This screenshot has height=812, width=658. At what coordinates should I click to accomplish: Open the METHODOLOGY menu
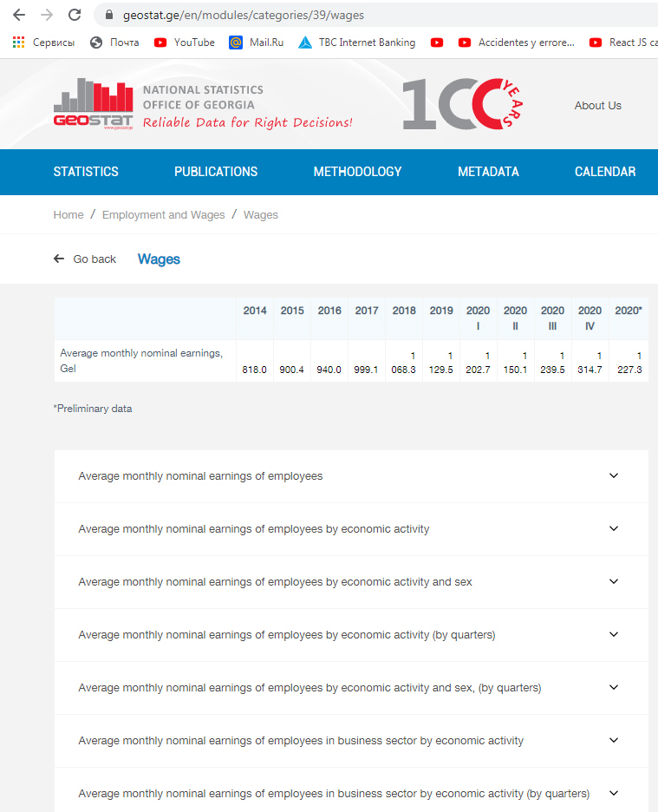(x=357, y=172)
